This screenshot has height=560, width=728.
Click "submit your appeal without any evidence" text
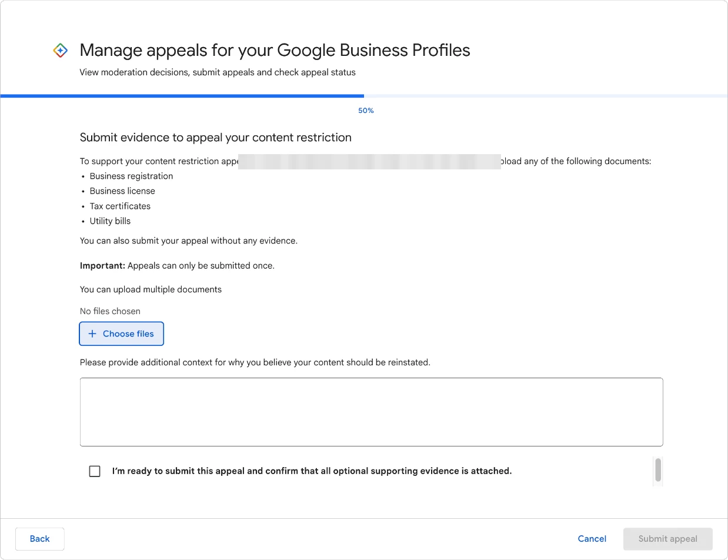(188, 241)
